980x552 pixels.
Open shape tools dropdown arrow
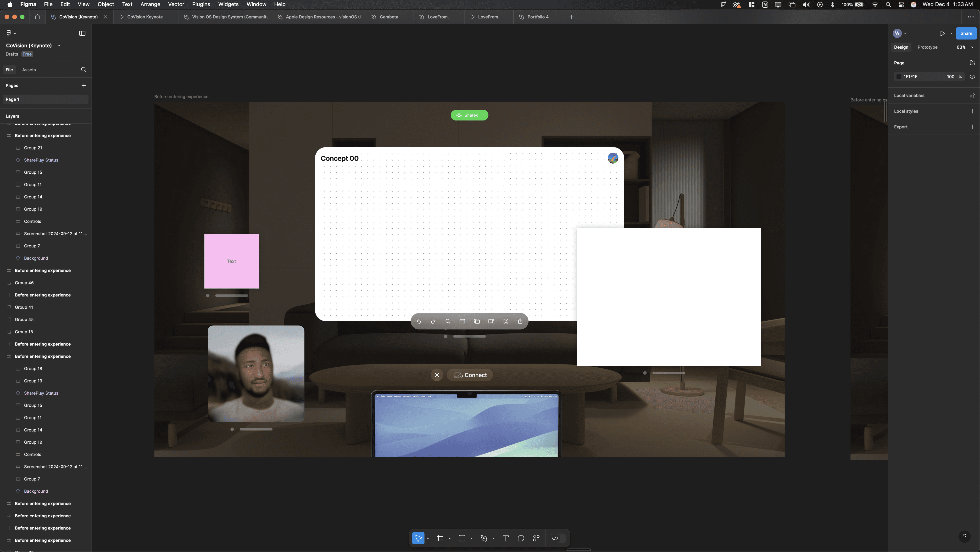pyautogui.click(x=472, y=538)
